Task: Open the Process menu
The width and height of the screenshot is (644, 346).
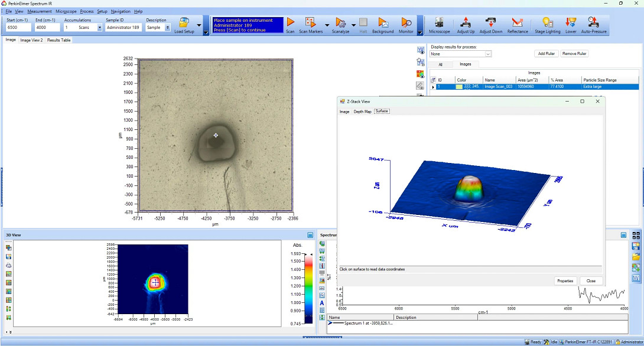Action: coord(87,11)
